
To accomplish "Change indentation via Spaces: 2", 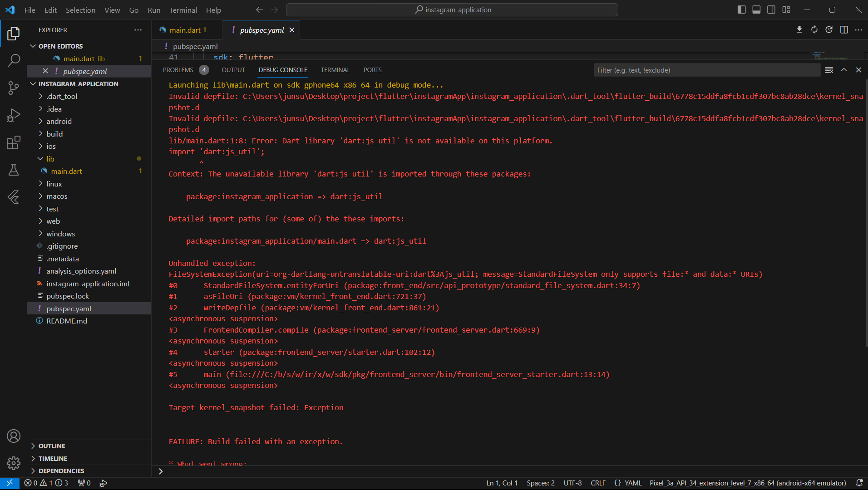I will click(x=541, y=483).
